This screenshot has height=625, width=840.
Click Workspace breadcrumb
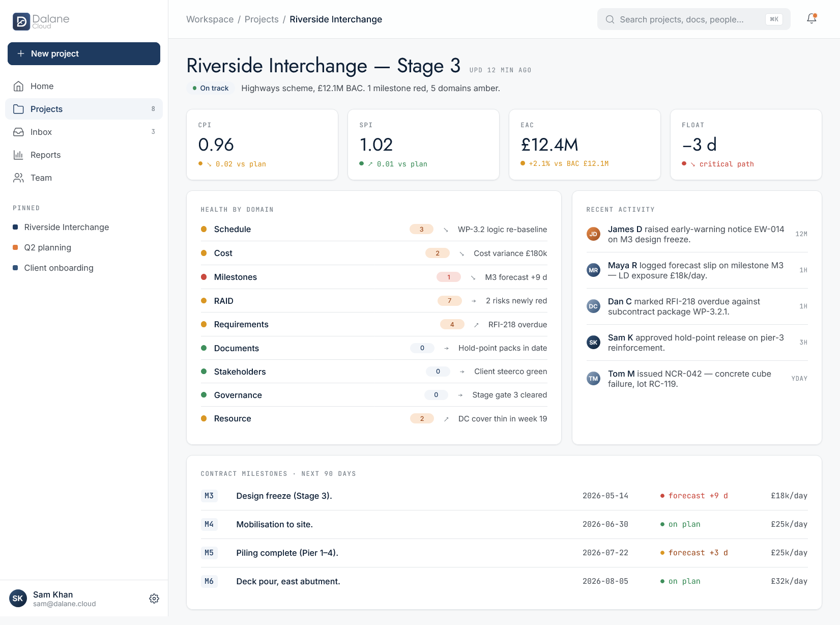point(210,19)
